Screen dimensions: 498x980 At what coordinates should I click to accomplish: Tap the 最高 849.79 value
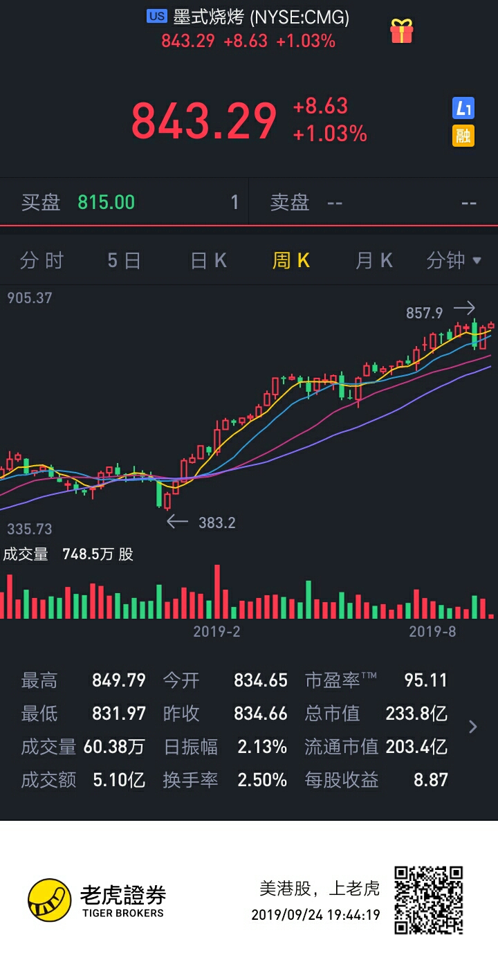119,680
